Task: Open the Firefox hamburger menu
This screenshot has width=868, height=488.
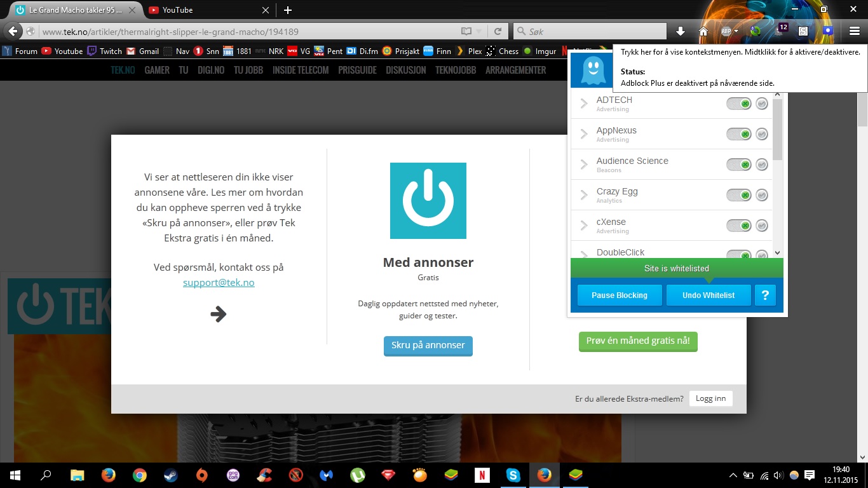Action: click(x=855, y=31)
